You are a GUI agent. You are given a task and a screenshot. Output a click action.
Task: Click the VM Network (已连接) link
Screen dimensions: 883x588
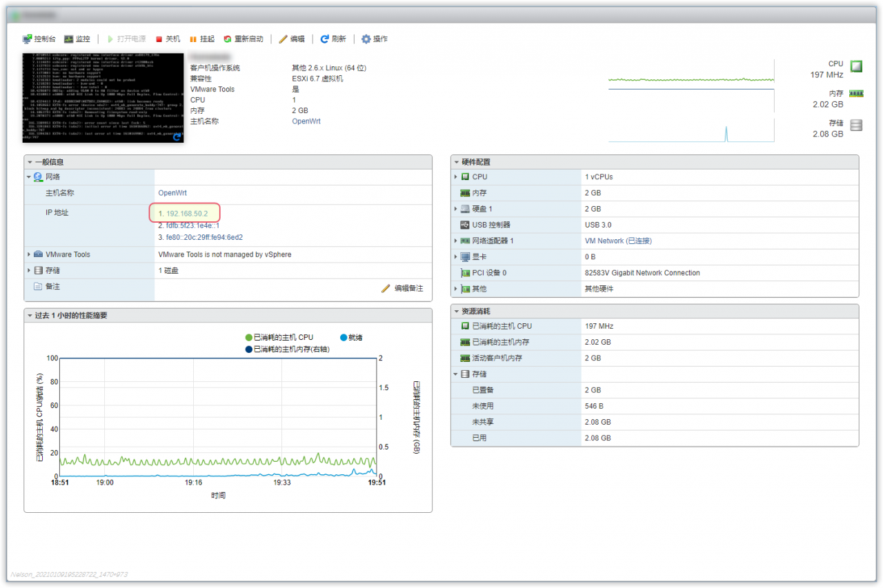tap(618, 241)
